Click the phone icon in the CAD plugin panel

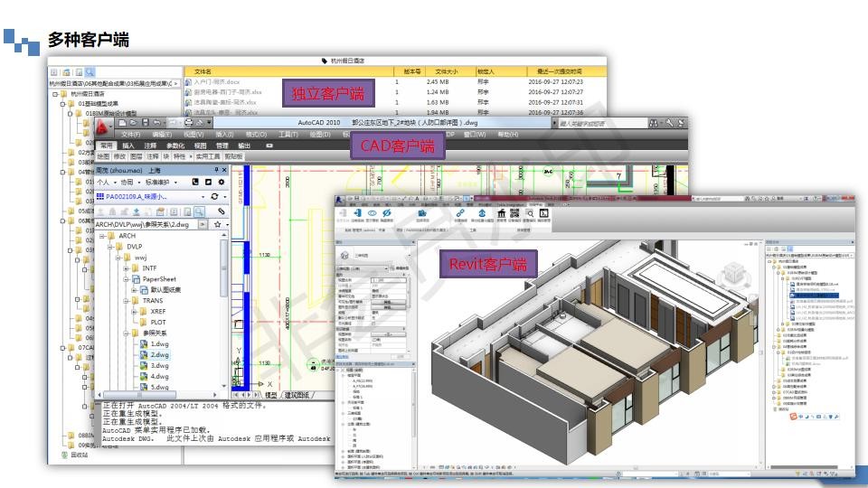(x=195, y=182)
